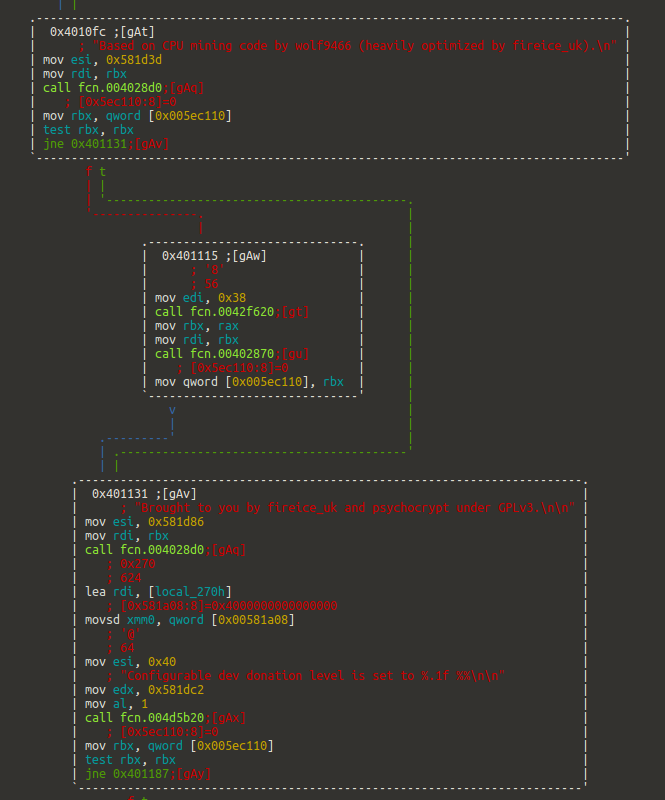The height and width of the screenshot is (800, 665).
Task: Follow the call fcn.00402870 reference
Action: pyautogui.click(x=214, y=354)
